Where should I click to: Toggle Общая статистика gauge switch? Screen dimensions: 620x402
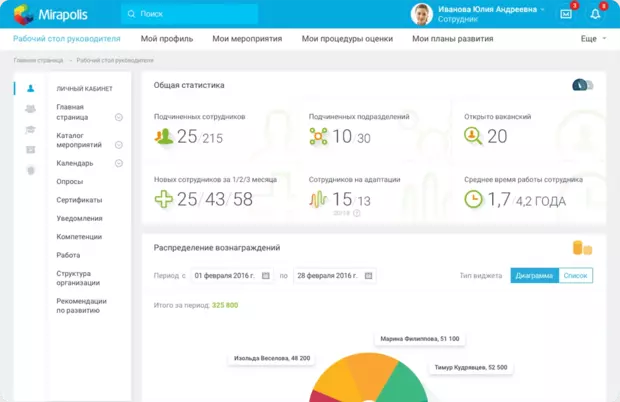pyautogui.click(x=582, y=85)
